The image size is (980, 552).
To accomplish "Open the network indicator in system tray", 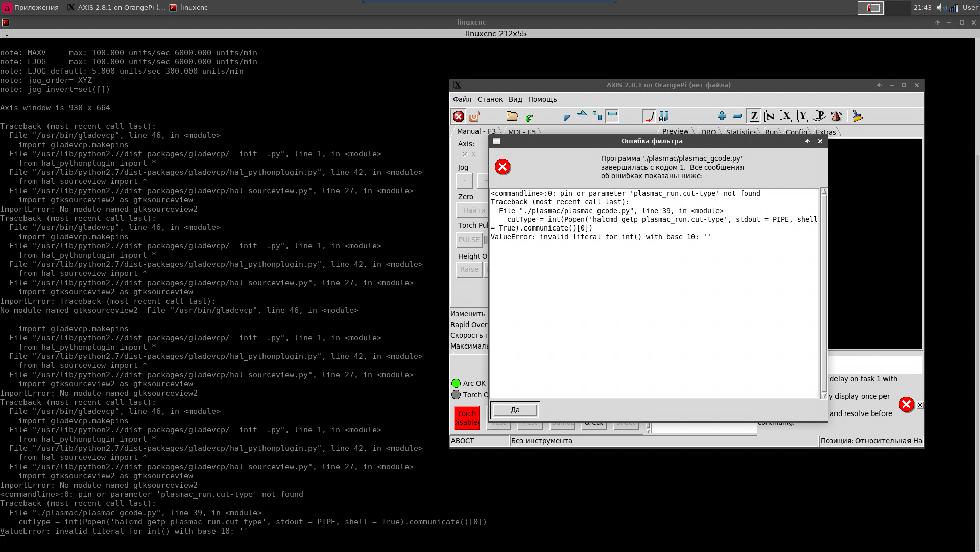I will pyautogui.click(x=953, y=7).
